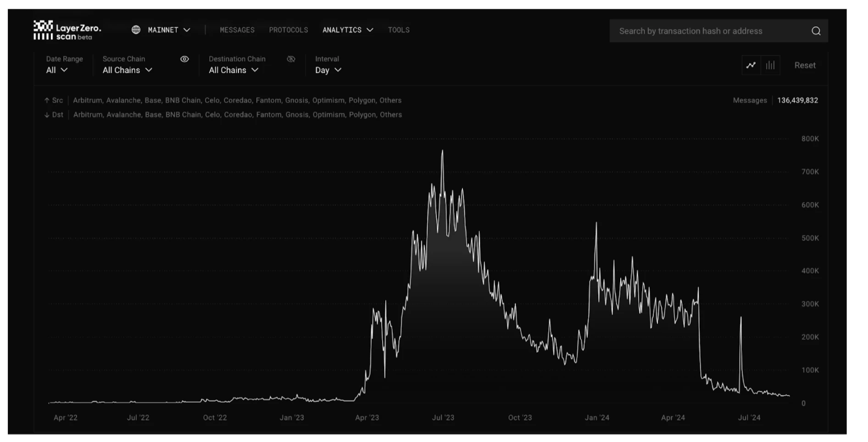Screen dimensions: 868x442
Task: Expand the Date Range All dropdown
Action: 57,70
